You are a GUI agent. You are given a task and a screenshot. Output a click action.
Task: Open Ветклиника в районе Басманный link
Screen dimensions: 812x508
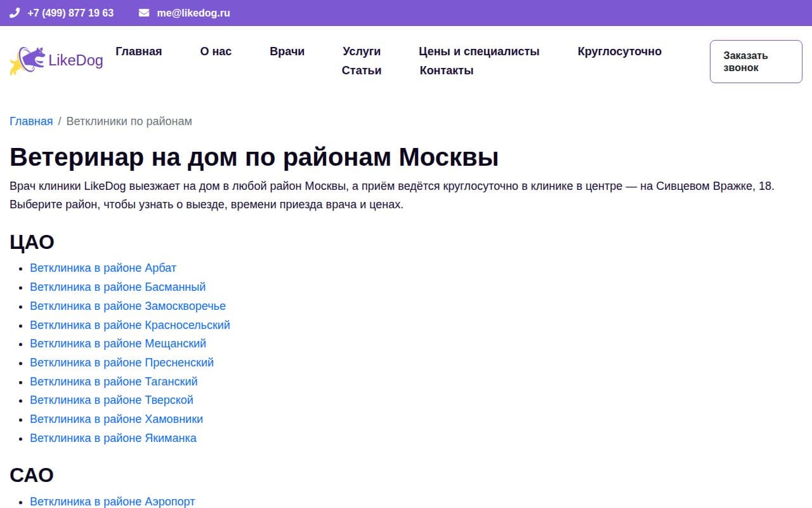118,287
